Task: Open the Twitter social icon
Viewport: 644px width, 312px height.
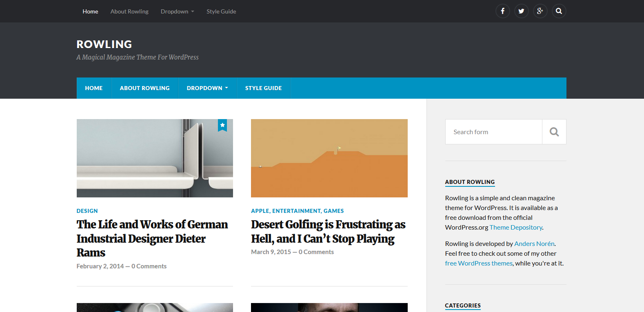Action: (521, 11)
